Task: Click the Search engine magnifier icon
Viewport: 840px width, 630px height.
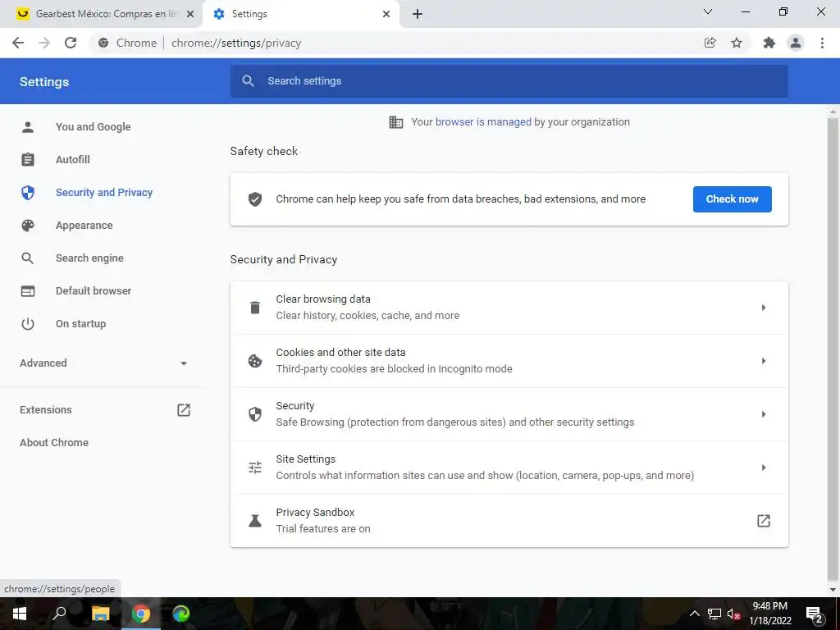Action: coord(28,258)
